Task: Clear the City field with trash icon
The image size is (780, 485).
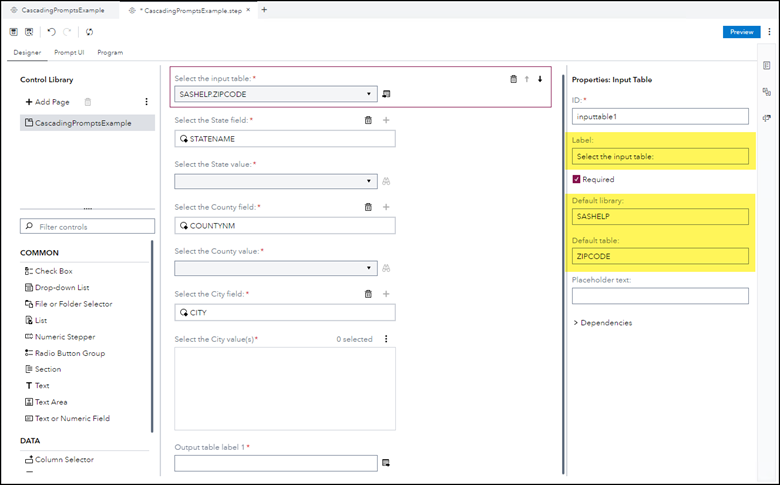Action: [x=368, y=294]
